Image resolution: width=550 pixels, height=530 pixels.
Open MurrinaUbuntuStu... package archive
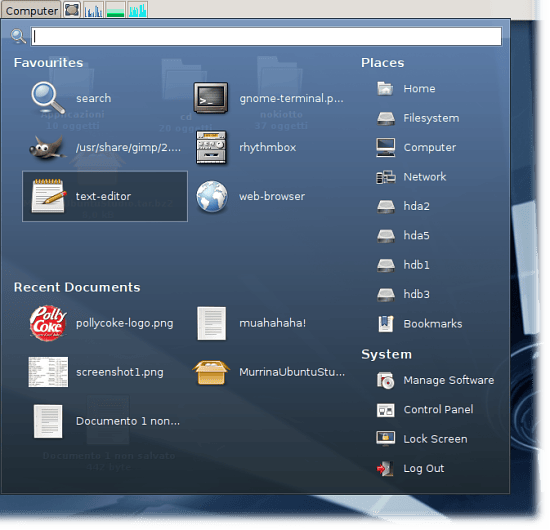(211, 373)
